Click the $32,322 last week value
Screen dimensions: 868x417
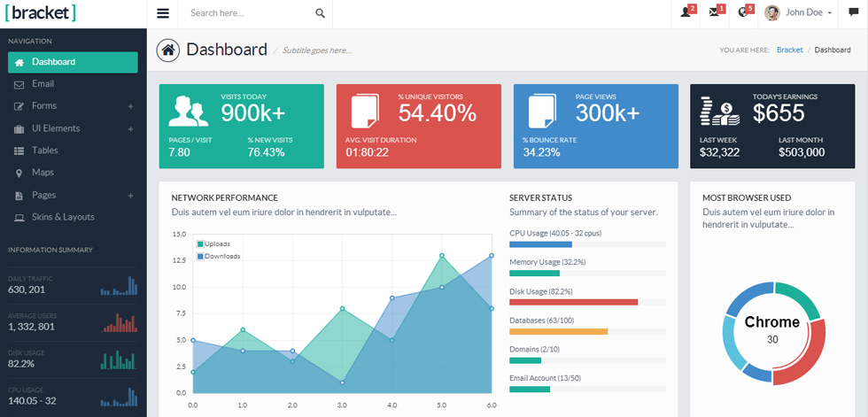point(719,152)
